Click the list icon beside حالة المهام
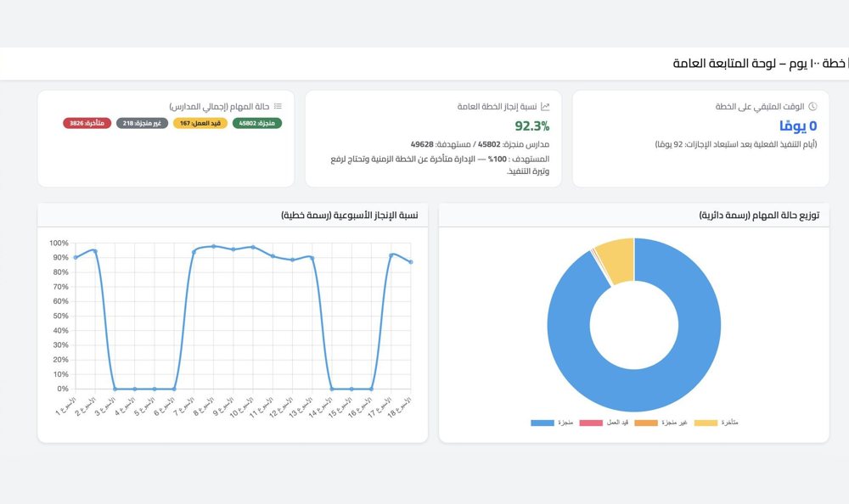 pyautogui.click(x=278, y=107)
